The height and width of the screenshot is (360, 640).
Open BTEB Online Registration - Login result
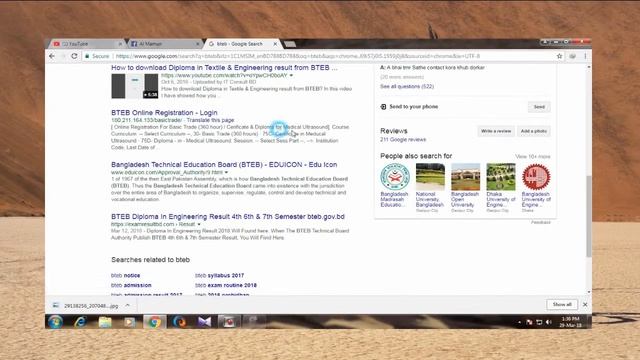point(164,113)
